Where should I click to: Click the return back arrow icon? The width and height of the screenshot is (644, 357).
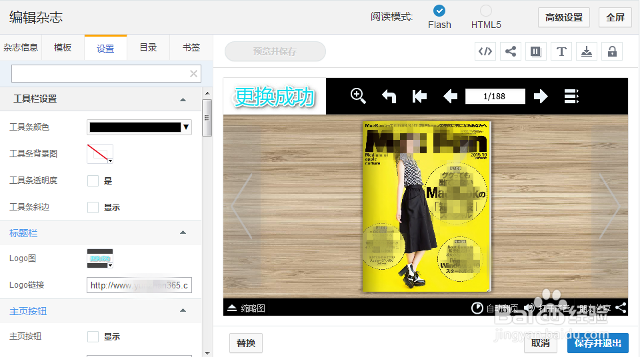click(389, 97)
